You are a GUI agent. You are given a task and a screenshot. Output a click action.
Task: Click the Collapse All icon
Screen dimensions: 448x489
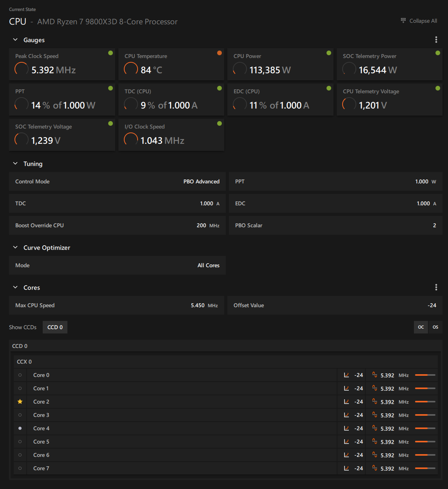pyautogui.click(x=403, y=20)
